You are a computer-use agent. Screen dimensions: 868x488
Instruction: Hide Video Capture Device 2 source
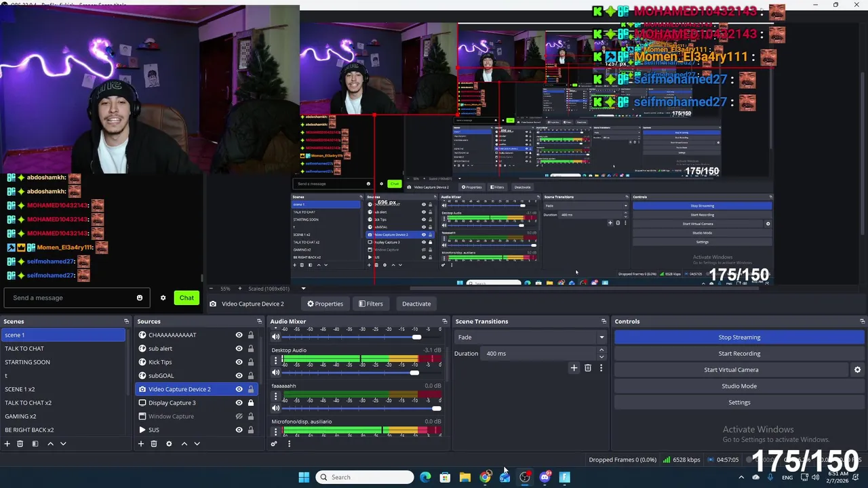(239, 389)
